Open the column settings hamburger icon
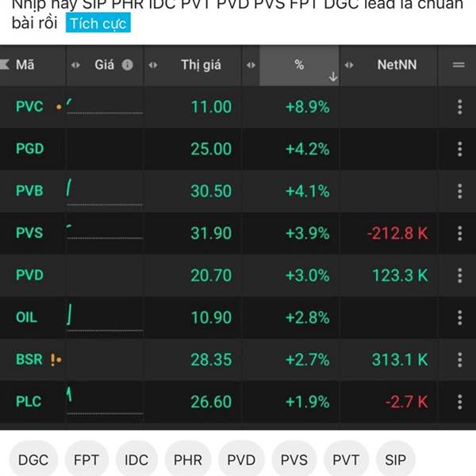The image size is (476, 476). pyautogui.click(x=459, y=65)
